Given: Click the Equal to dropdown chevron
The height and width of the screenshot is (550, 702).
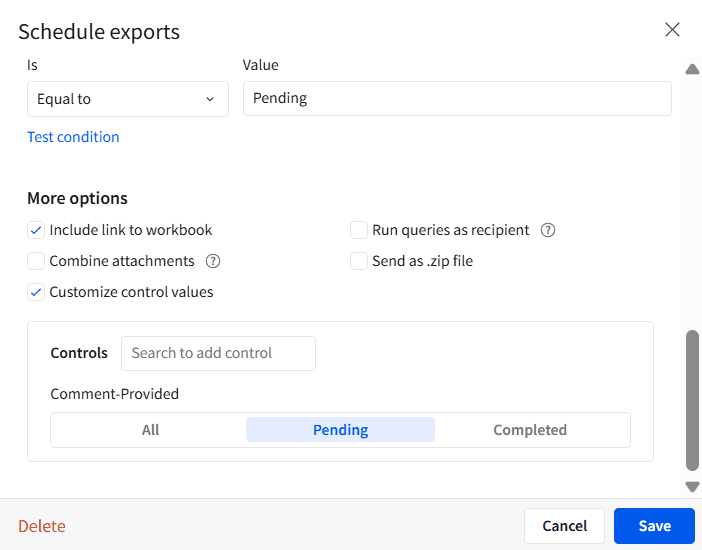Looking at the screenshot, I should 210,99.
